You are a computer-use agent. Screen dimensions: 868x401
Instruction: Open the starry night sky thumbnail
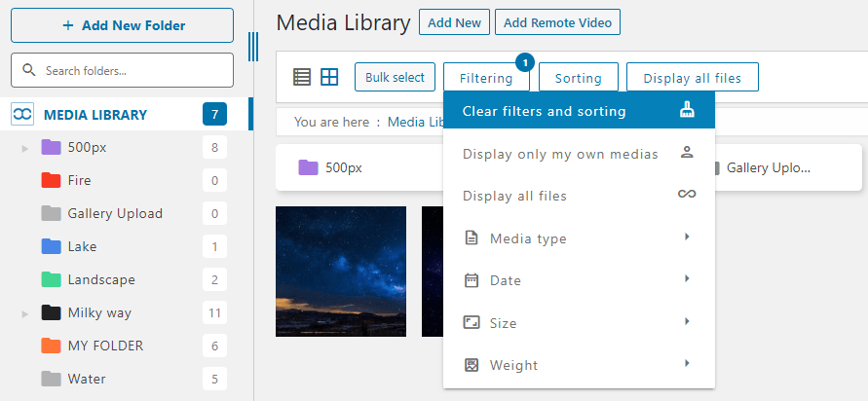tap(341, 271)
